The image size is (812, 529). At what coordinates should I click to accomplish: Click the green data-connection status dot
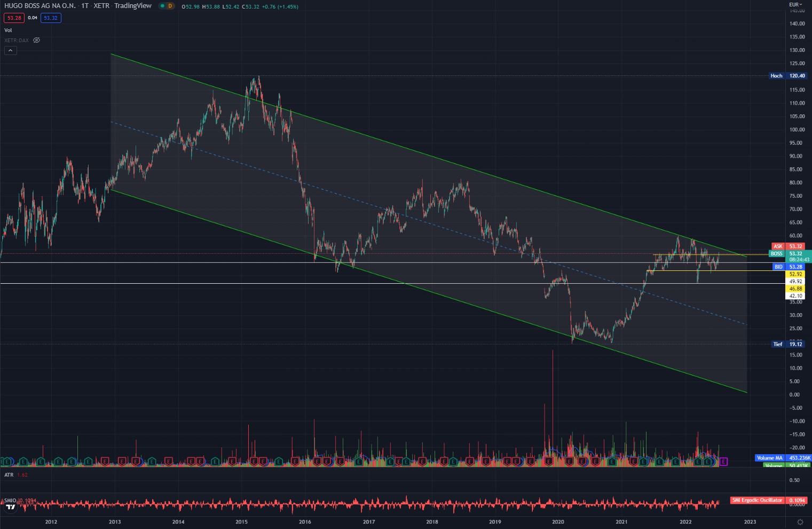coord(163,6)
